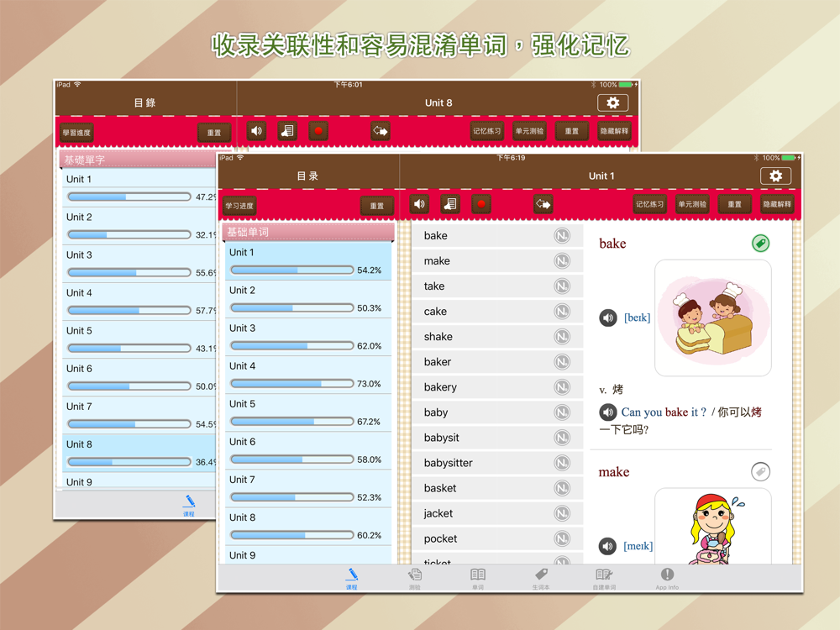840x630 pixels.
Task: Switch to the 生词本 tab
Action: pos(540,579)
